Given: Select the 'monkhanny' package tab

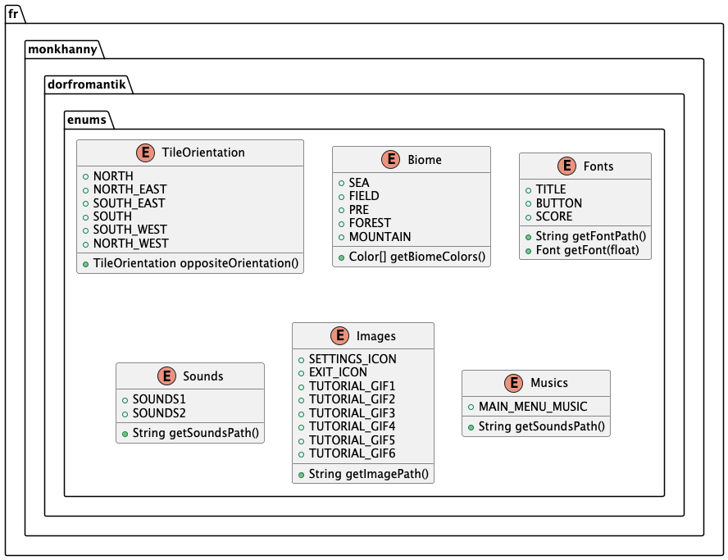Looking at the screenshot, I should click(62, 49).
